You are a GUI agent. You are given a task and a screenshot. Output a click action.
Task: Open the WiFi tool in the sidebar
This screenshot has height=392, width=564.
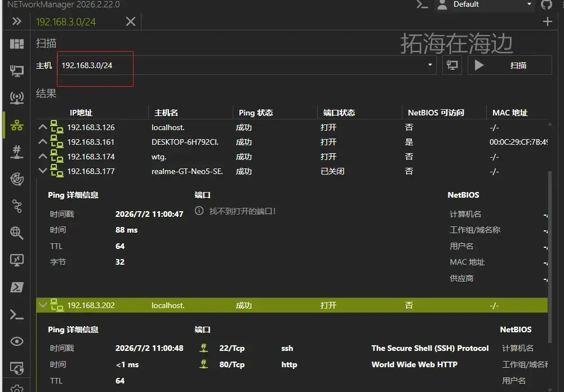tap(16, 97)
